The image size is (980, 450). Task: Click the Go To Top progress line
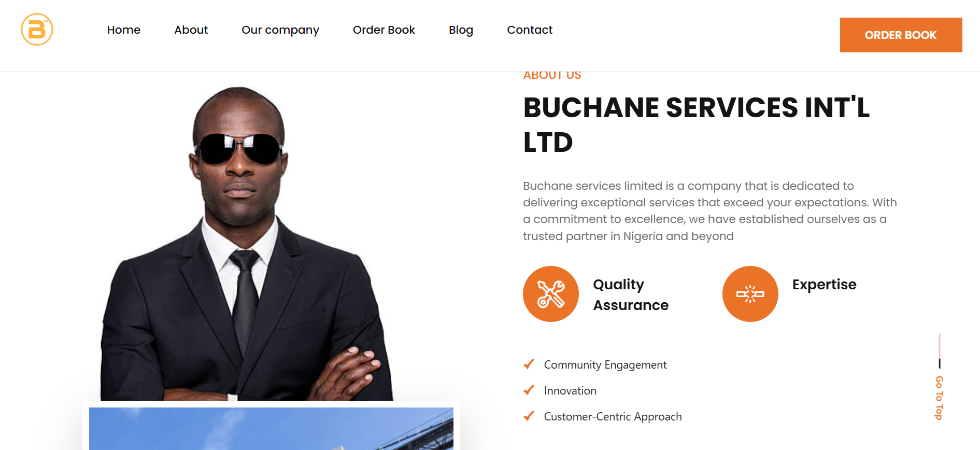939,351
